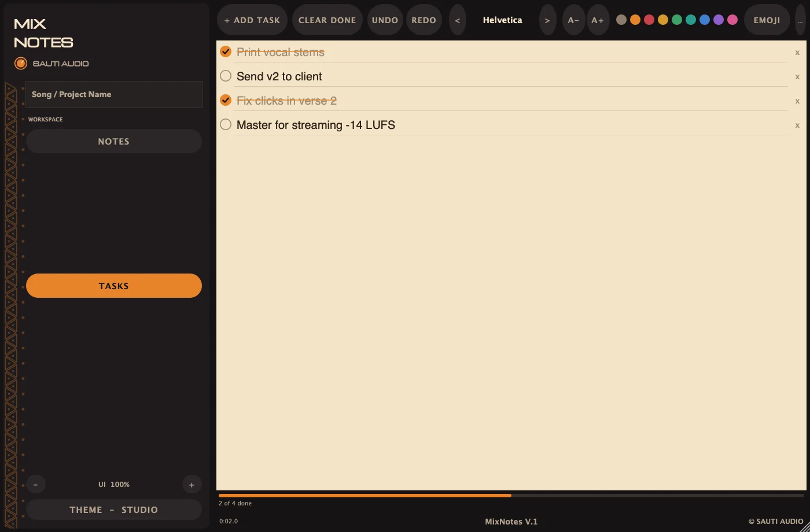
Task: Clear all done tasks
Action: click(327, 20)
